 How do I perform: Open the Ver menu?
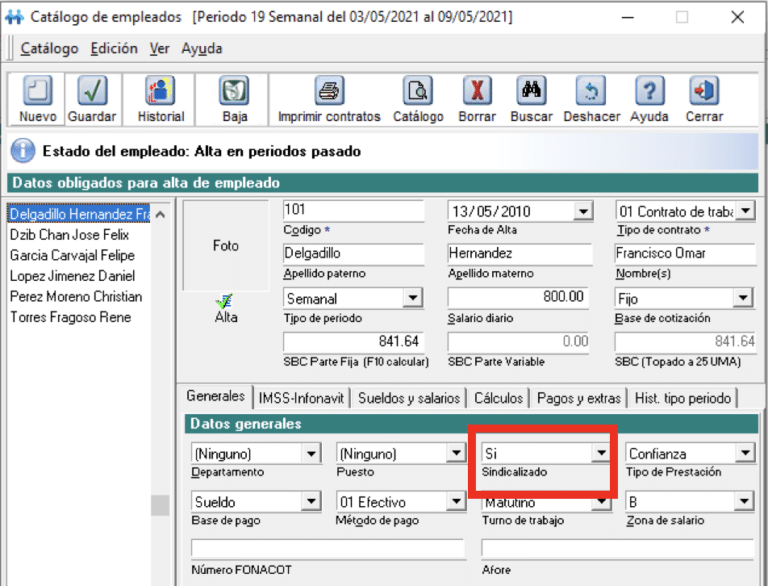[159, 49]
